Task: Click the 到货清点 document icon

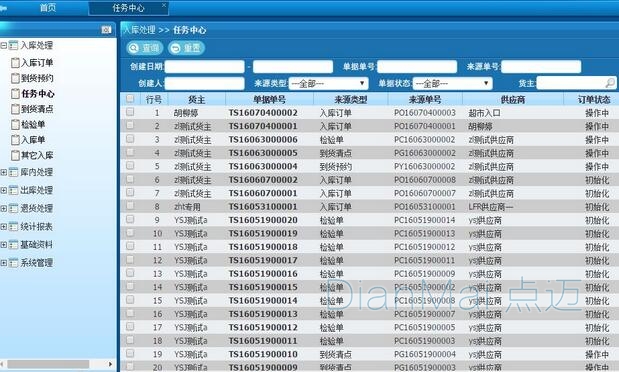Action: pos(15,109)
